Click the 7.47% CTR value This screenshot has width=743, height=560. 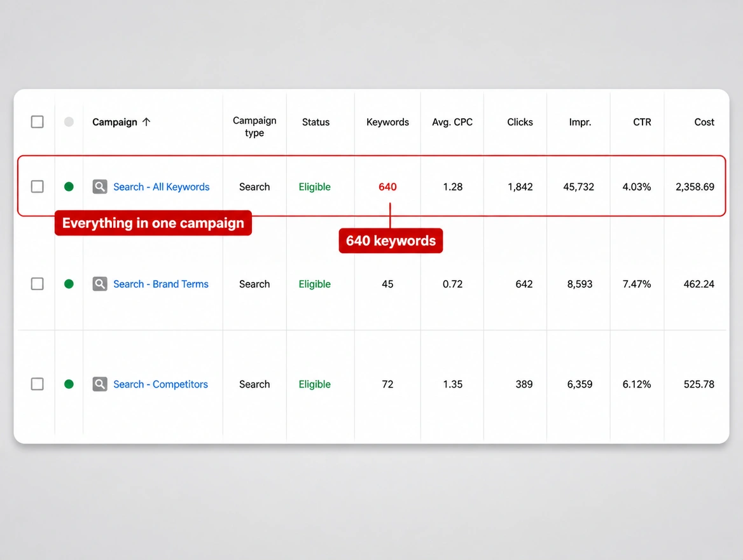click(x=637, y=284)
